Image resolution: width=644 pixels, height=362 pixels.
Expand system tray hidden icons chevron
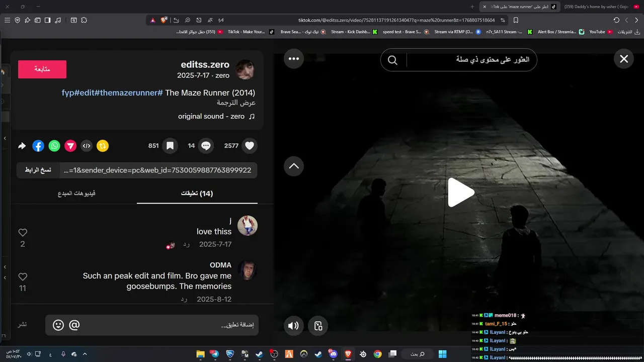85,354
